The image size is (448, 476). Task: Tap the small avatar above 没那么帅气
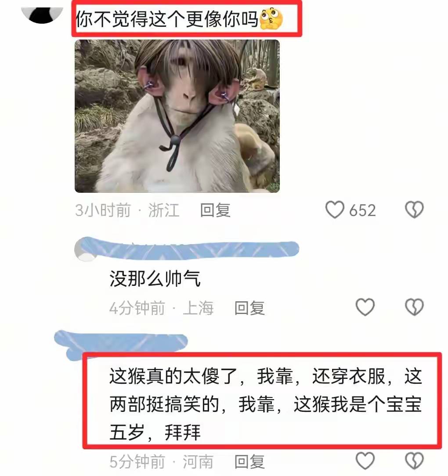tap(85, 250)
